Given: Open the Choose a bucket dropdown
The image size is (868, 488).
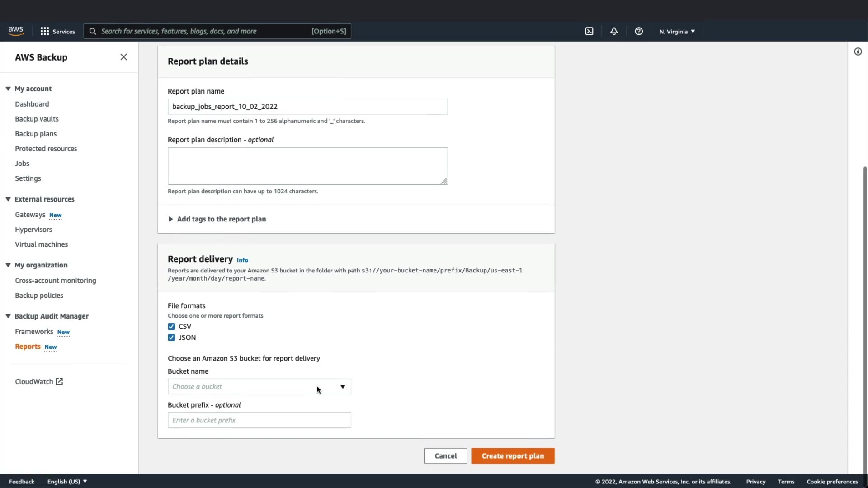Looking at the screenshot, I should [259, 386].
